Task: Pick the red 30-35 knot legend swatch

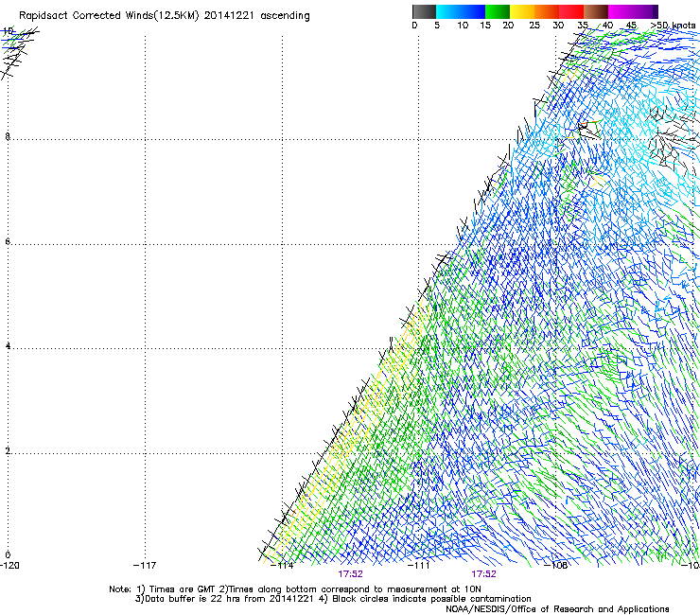Action: (x=571, y=11)
